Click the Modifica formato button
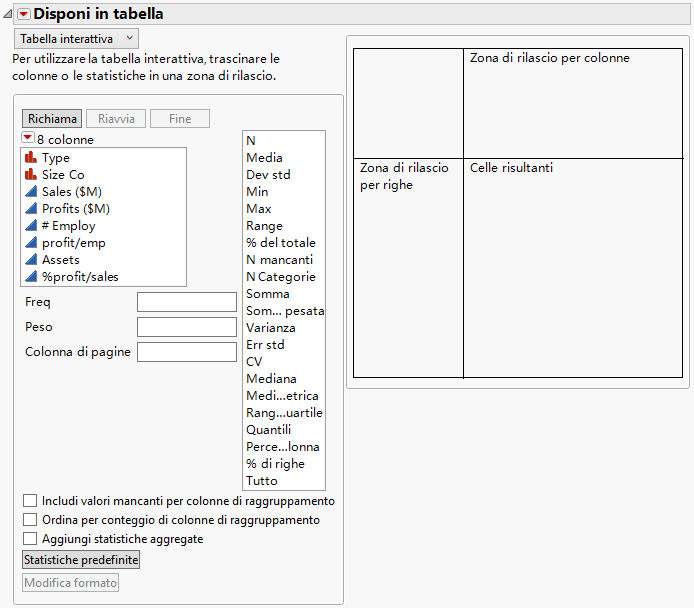 [70, 583]
